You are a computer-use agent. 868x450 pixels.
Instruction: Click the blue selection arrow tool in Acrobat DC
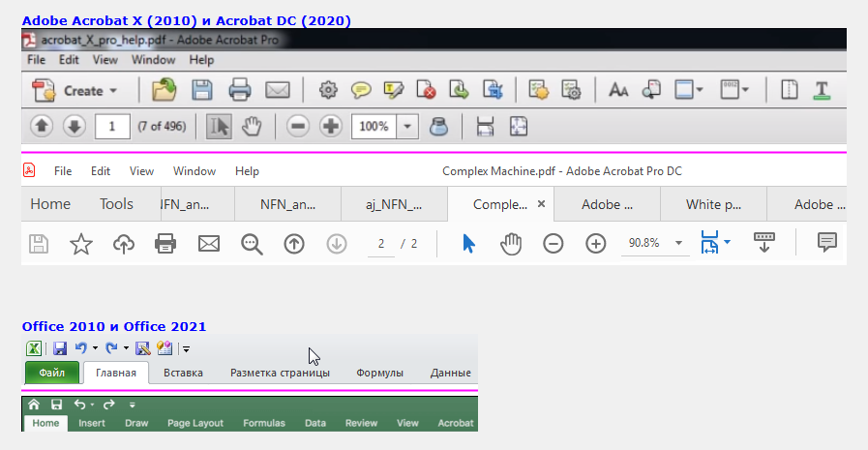(468, 244)
